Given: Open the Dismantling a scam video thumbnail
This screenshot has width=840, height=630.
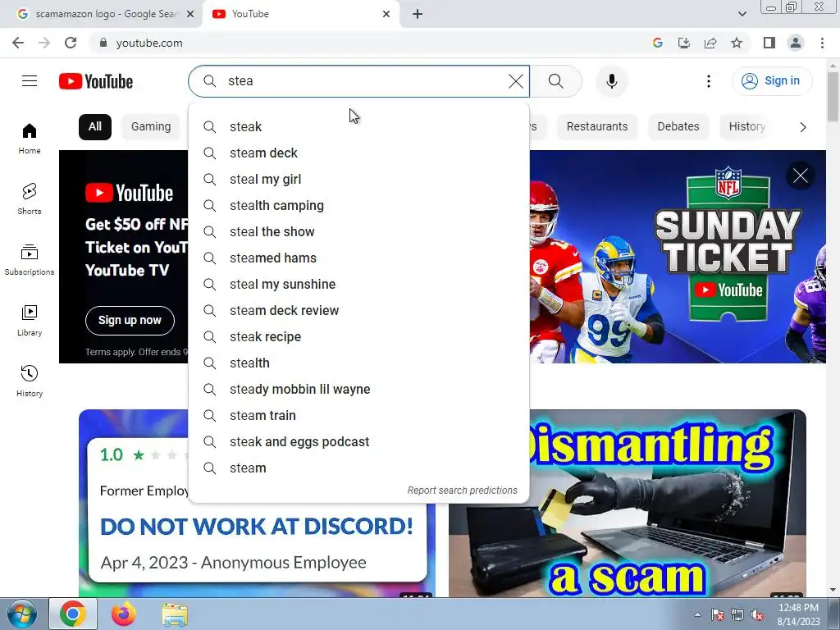Looking at the screenshot, I should click(628, 504).
